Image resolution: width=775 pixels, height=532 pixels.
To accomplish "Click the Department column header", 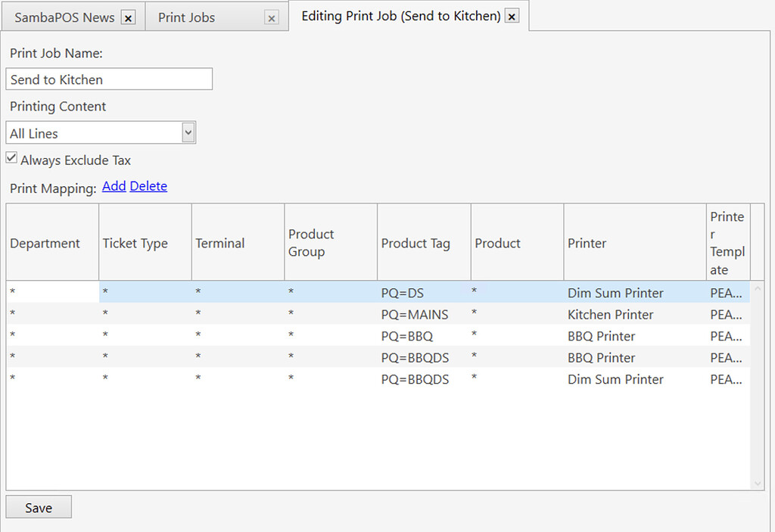I will click(x=45, y=243).
